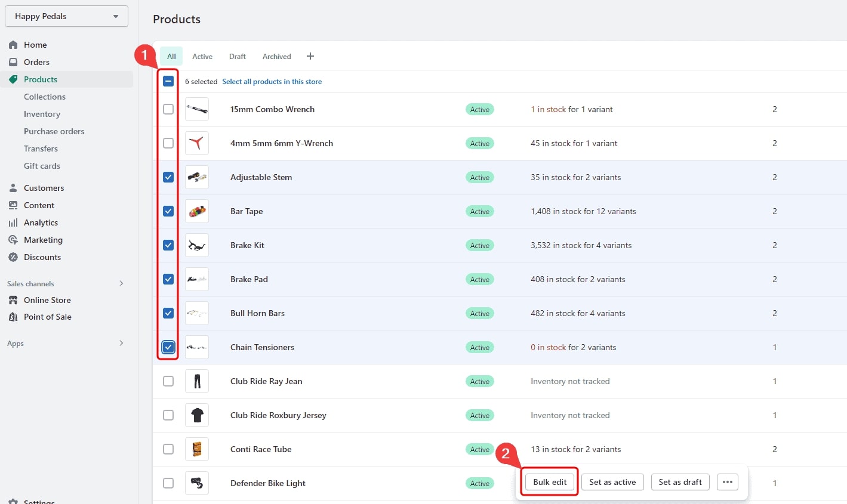Viewport: 847px width, 504px height.
Task: Click the Online Store storefront icon
Action: click(13, 300)
